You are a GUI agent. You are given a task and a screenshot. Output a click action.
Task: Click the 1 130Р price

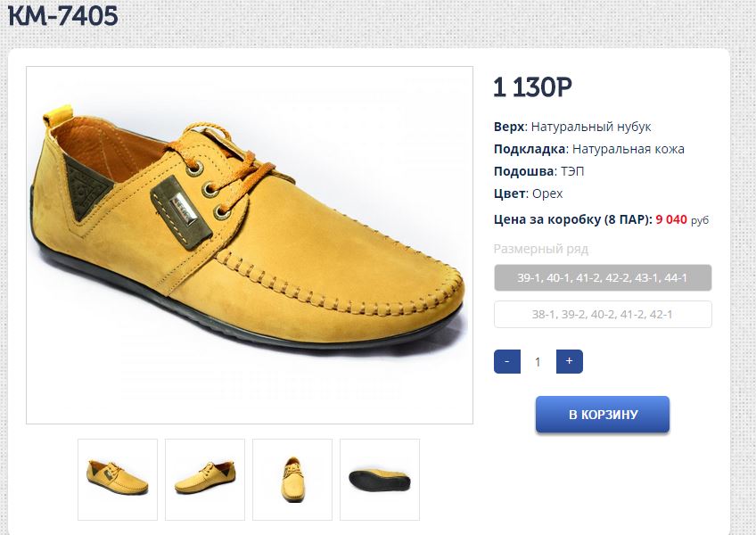(532, 87)
